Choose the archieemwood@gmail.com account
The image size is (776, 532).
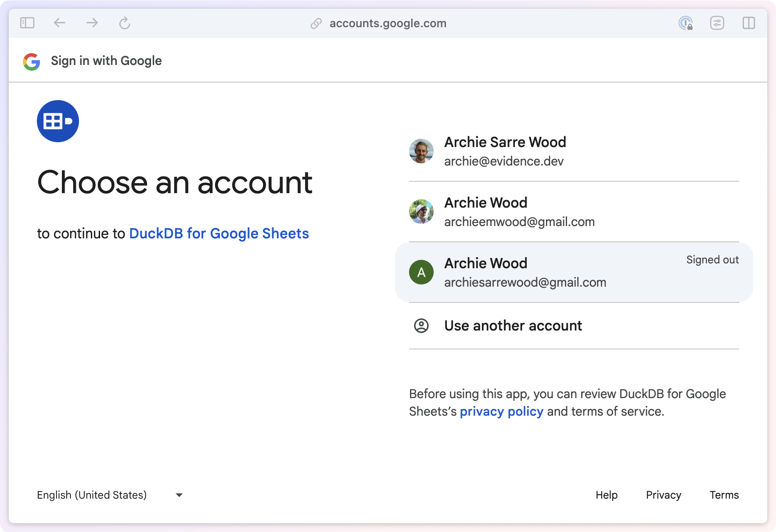[x=574, y=212]
